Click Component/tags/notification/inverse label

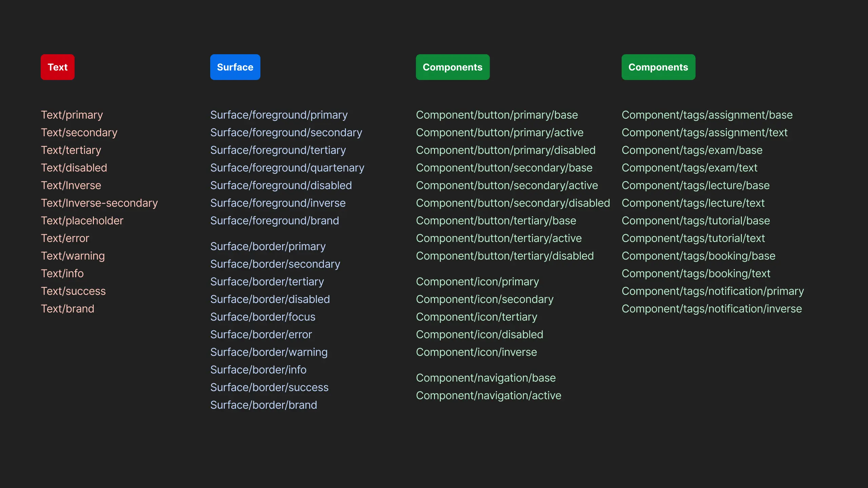coord(712,309)
